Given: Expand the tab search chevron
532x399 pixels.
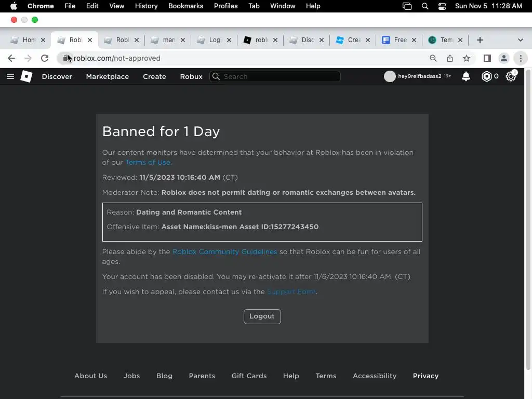Looking at the screenshot, I should click(520, 40).
